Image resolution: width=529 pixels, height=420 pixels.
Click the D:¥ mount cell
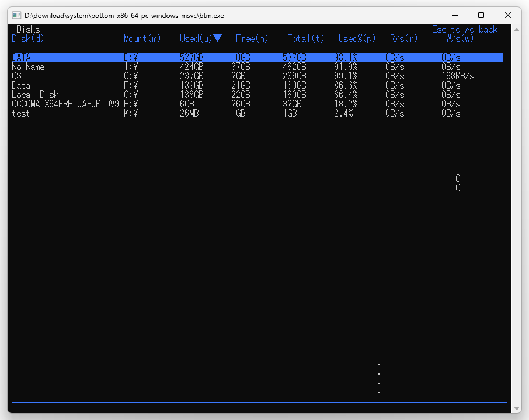(131, 57)
